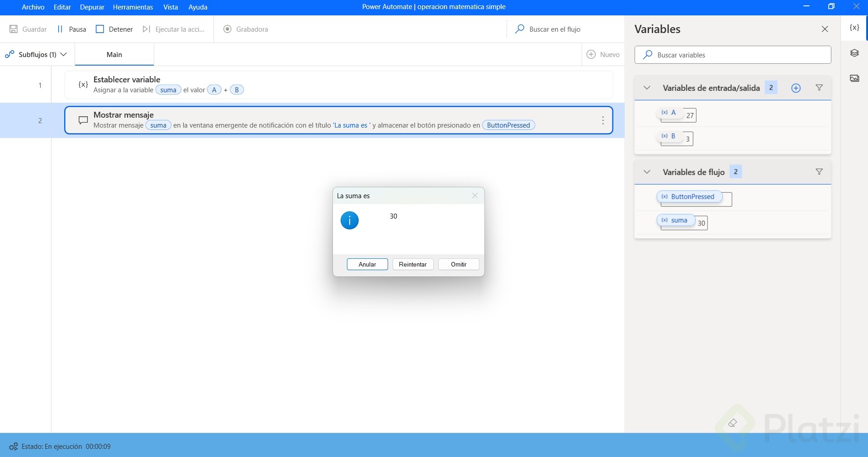Select the ButtonPressed flow variable

coord(689,197)
